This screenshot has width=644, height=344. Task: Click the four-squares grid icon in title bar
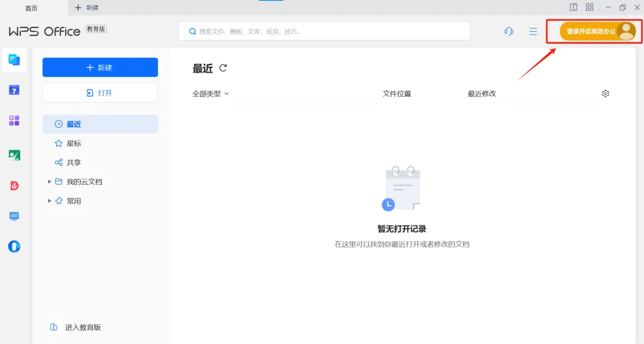point(589,7)
